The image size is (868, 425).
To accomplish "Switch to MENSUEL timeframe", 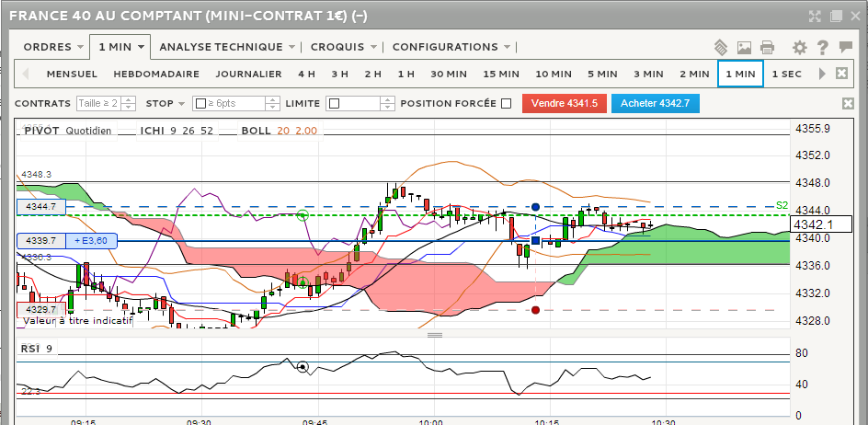I will 72,74.
